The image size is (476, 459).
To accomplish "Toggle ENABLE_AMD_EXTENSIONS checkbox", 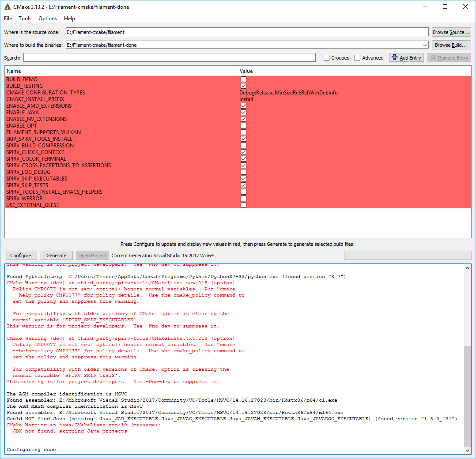I will tap(243, 106).
